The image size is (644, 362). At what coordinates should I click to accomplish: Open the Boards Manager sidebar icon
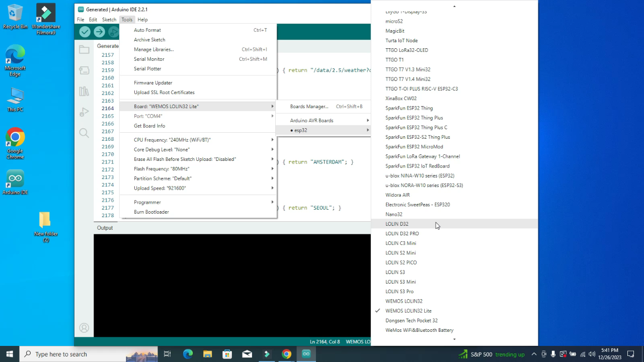coord(84,70)
